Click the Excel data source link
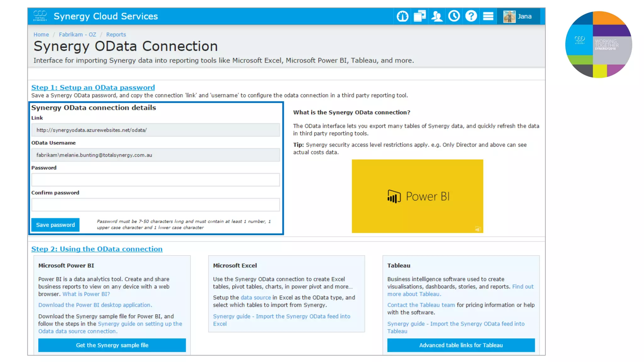Image resolution: width=644 pixels, height=362 pixels. pyautogui.click(x=255, y=298)
